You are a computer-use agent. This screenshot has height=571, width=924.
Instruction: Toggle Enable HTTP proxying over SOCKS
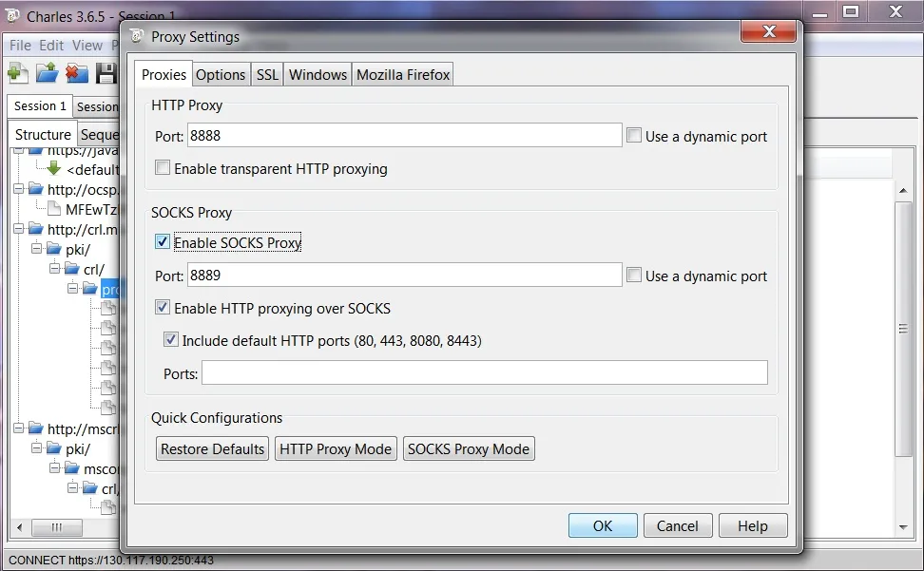(x=162, y=307)
